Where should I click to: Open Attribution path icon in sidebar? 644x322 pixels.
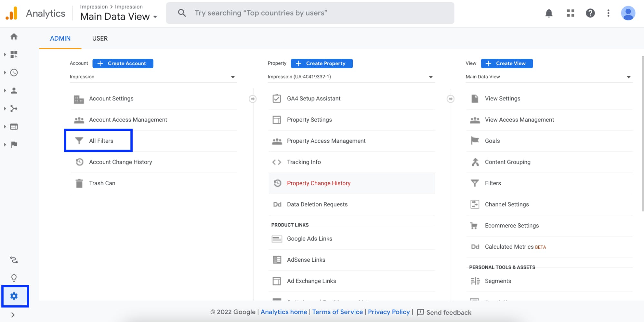tap(14, 260)
